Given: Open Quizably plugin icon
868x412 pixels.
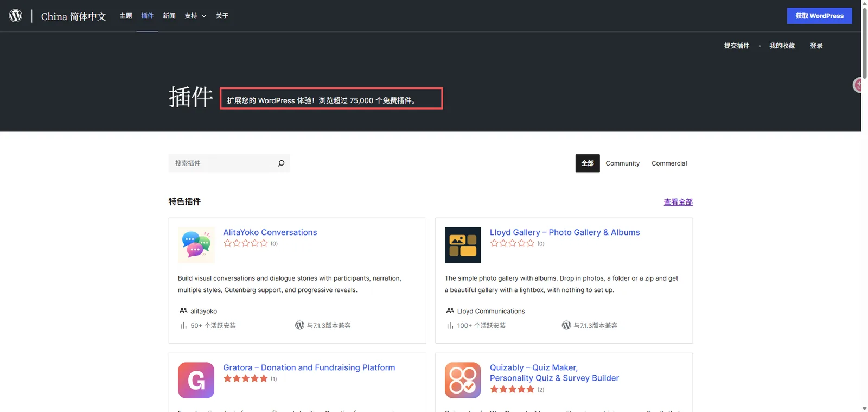Looking at the screenshot, I should coord(463,380).
